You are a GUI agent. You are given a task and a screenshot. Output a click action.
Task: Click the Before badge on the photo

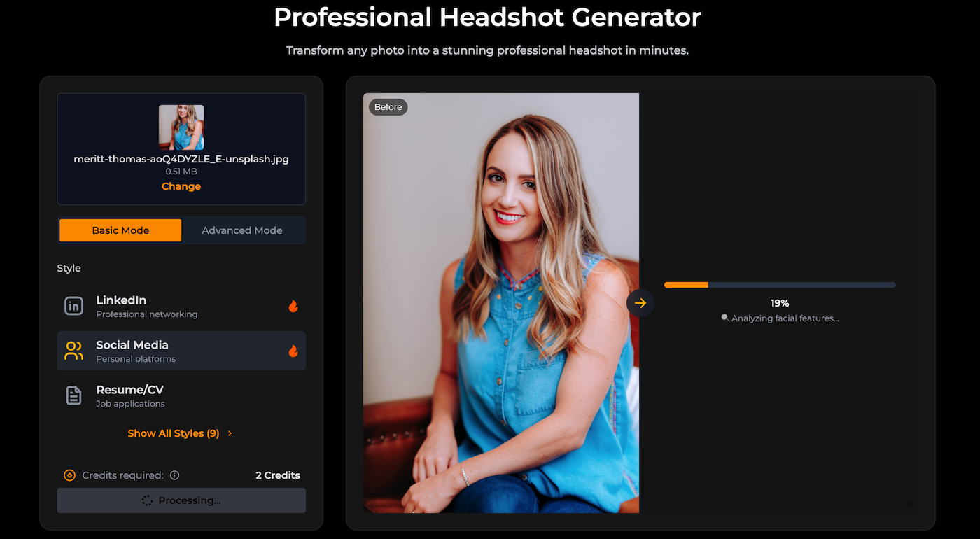pos(388,107)
